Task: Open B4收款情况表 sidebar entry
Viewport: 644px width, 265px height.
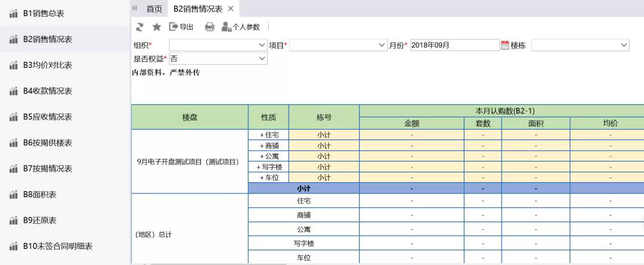Action: [48, 91]
